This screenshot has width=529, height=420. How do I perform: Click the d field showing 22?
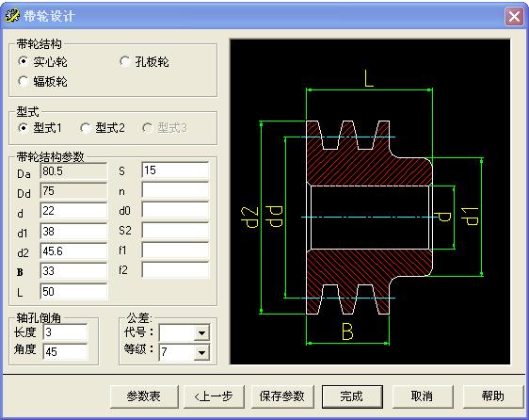(73, 211)
